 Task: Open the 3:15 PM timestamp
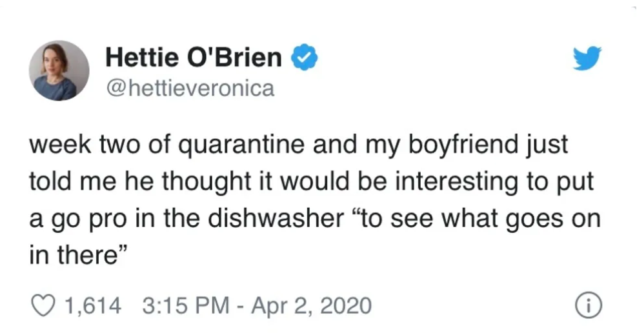click(186, 306)
